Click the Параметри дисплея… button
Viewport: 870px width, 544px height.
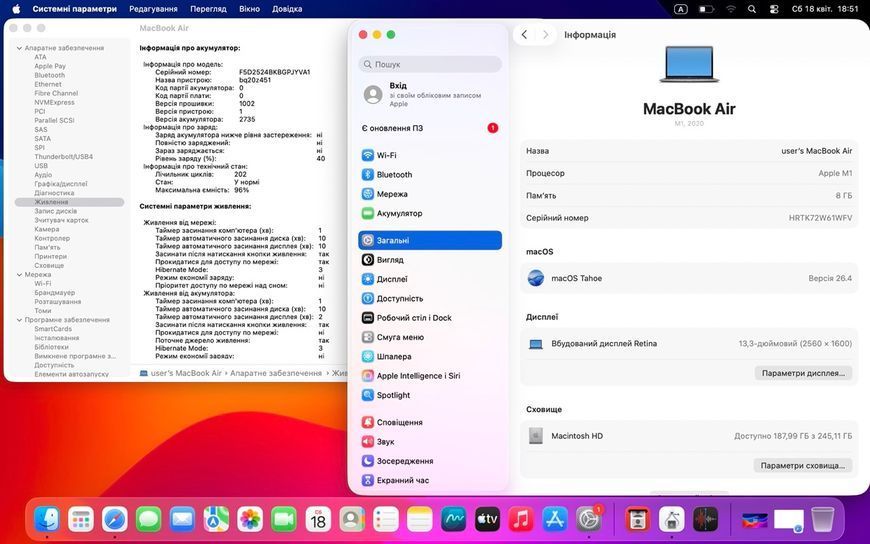click(803, 373)
